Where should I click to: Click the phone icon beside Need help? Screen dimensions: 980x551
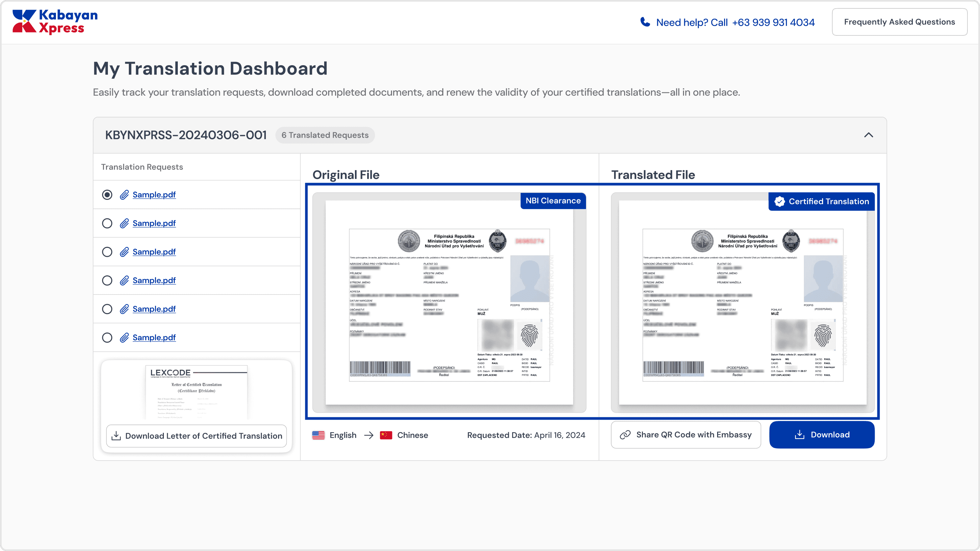point(645,22)
